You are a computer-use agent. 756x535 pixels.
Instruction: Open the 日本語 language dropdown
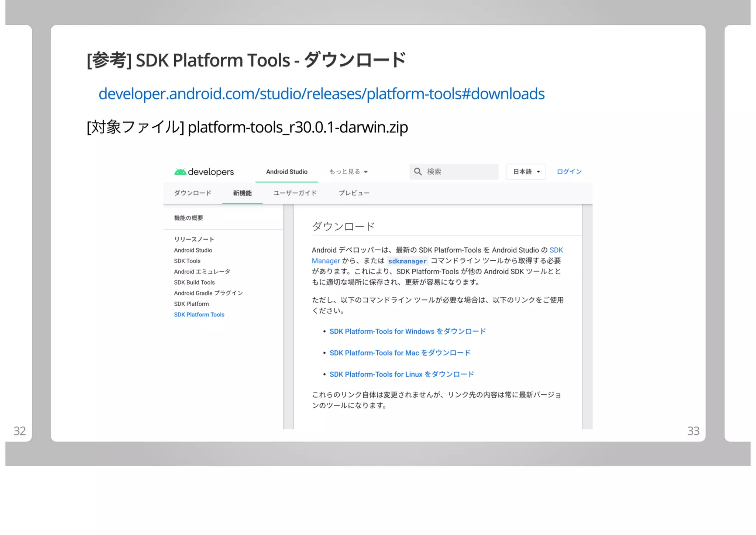tap(526, 172)
